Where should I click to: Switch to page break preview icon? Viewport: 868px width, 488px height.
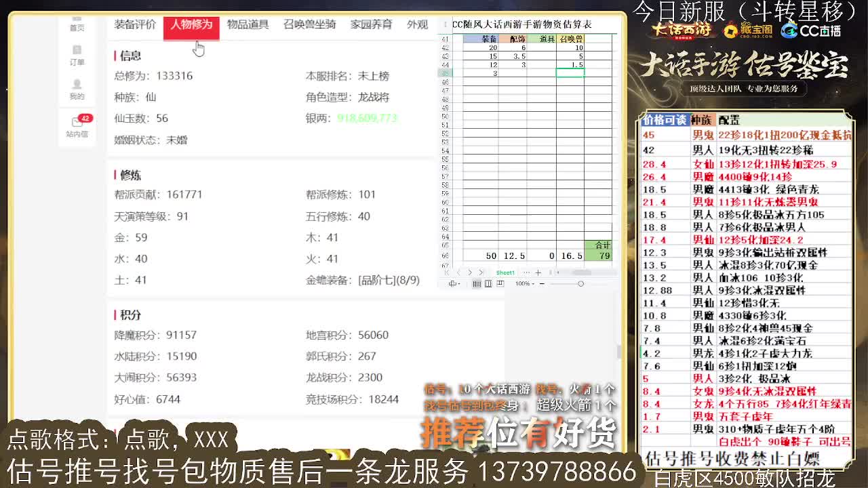pyautogui.click(x=500, y=283)
